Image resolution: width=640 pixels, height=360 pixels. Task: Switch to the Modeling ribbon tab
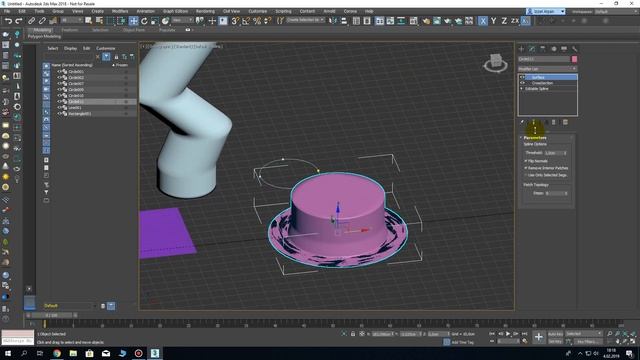point(42,30)
